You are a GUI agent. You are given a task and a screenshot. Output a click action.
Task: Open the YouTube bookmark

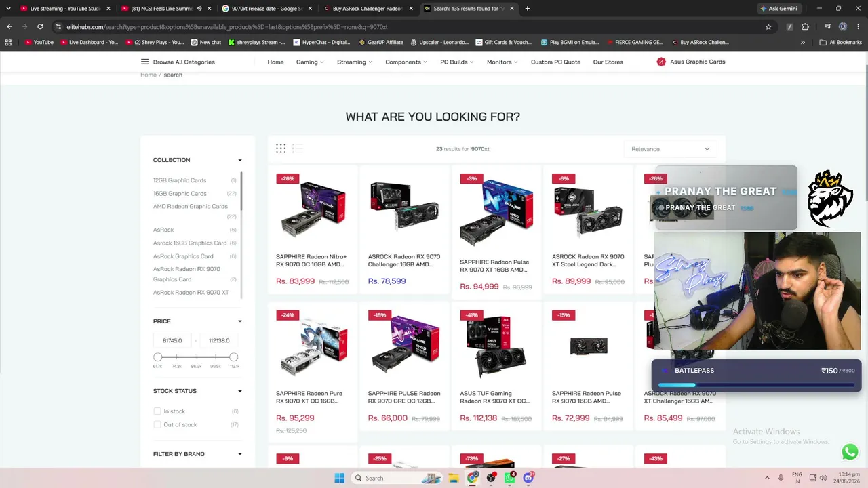click(39, 42)
